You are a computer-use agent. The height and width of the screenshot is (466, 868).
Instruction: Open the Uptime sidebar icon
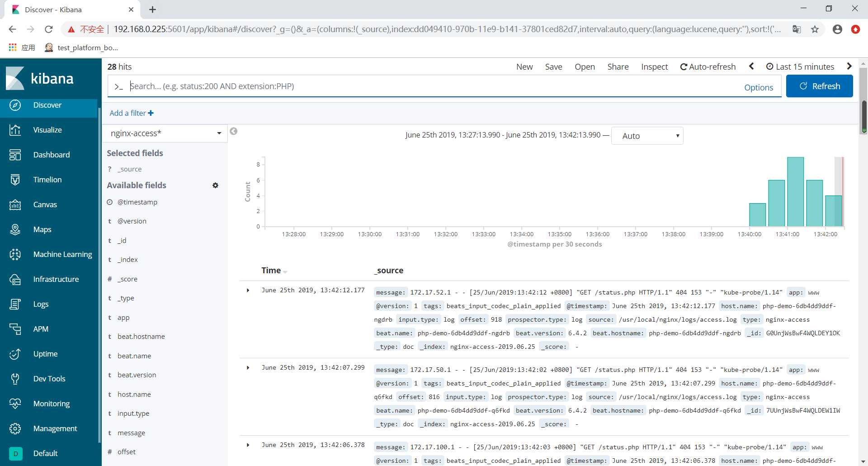coord(15,354)
